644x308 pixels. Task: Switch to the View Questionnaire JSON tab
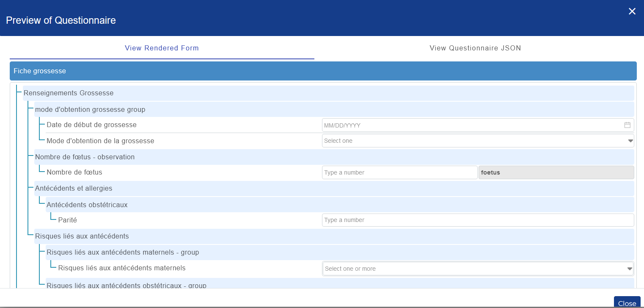(475, 48)
